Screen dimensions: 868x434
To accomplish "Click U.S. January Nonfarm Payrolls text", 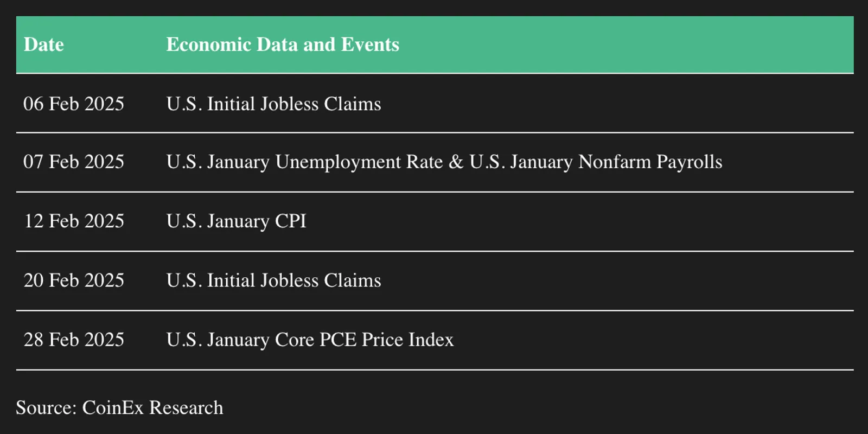I will (596, 162).
